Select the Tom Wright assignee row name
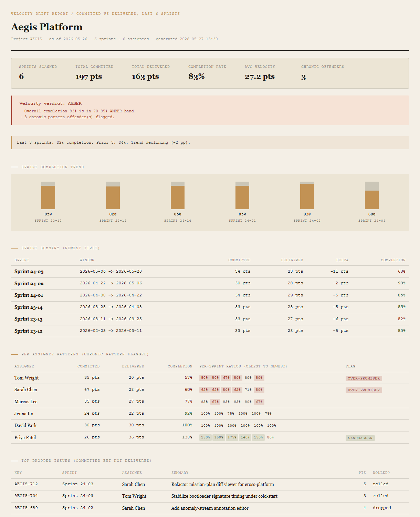Screen dimensions: 420x517 [27, 378]
